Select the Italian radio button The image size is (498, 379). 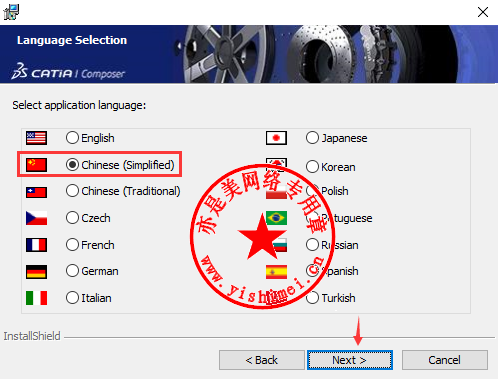tap(72, 298)
